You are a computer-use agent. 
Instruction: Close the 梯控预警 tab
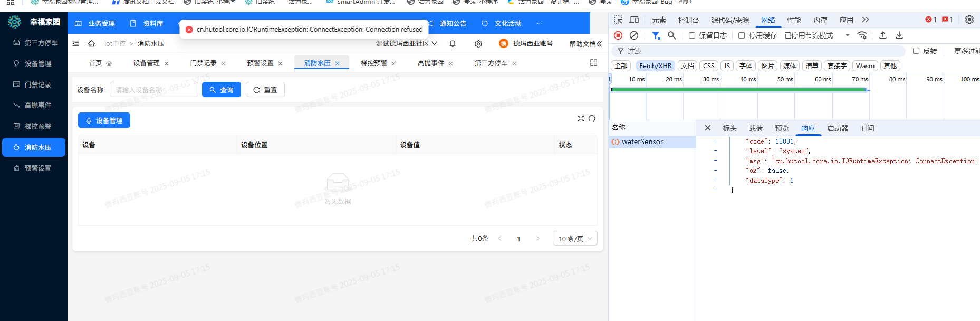[x=393, y=63]
